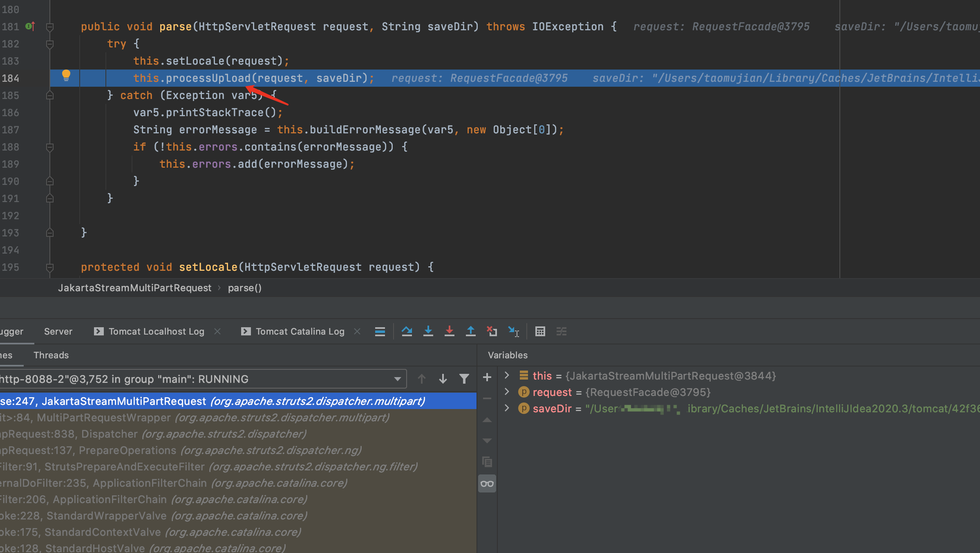Select the ApplicationFilterChain frame at line 235
The width and height of the screenshot is (980, 553).
pyautogui.click(x=238, y=483)
